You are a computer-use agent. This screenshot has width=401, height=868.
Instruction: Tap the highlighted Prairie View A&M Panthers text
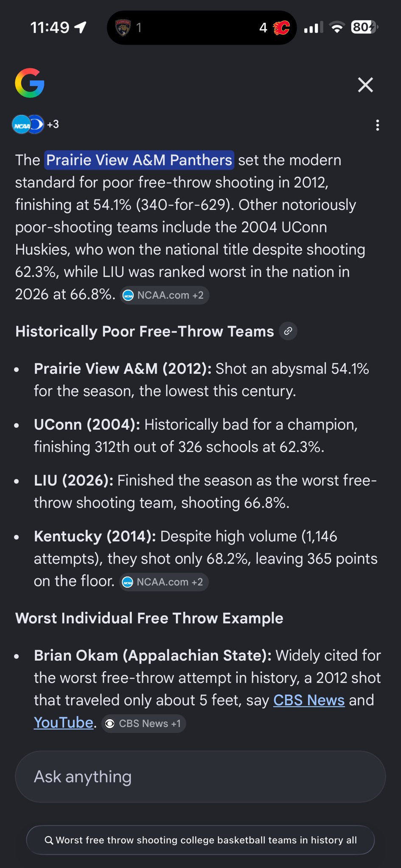(x=139, y=160)
